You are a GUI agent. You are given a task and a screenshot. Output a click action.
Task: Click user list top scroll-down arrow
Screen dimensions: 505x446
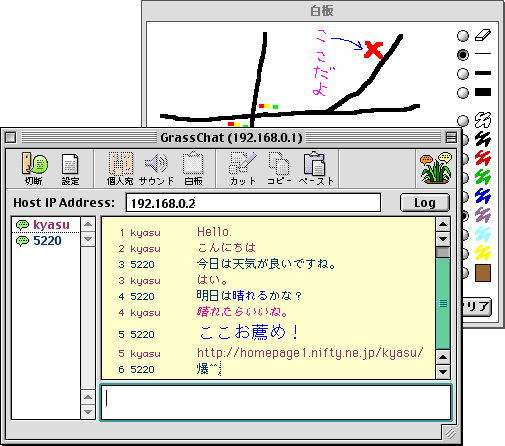[x=88, y=239]
